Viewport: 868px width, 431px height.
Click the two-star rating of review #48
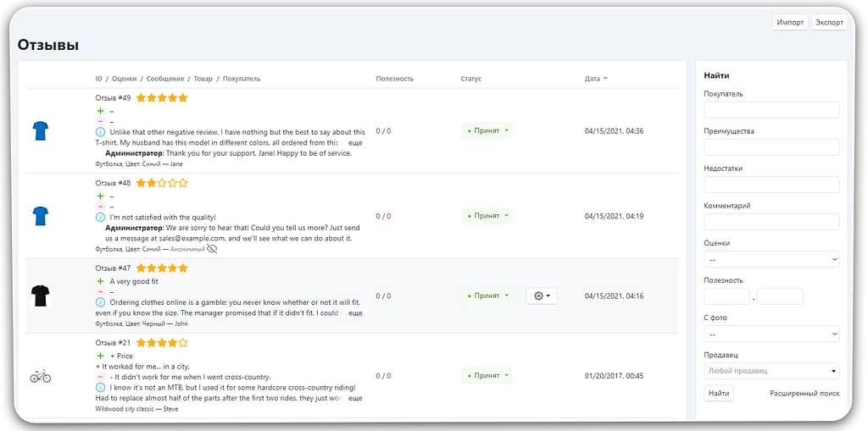[162, 183]
